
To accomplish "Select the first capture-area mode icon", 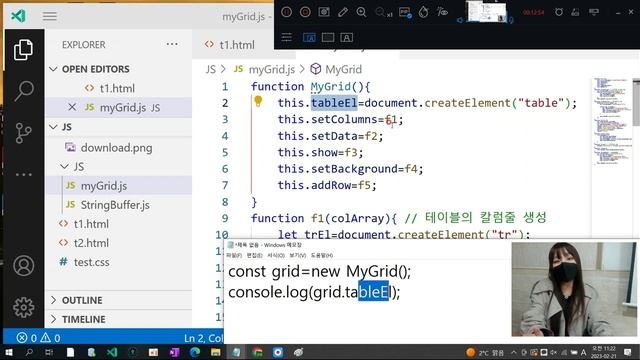I will coord(309,38).
